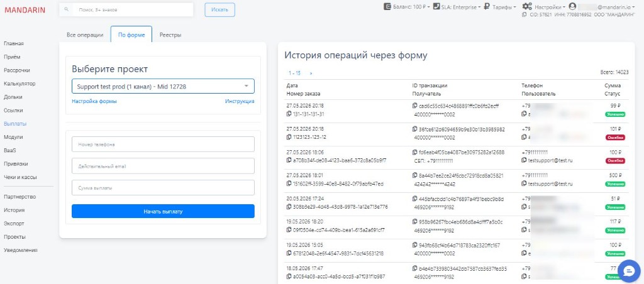Copy transaction ID 8a44b7ee2ce24f6cbc72918cd8a05821
644x284 pixels.
pos(414,176)
